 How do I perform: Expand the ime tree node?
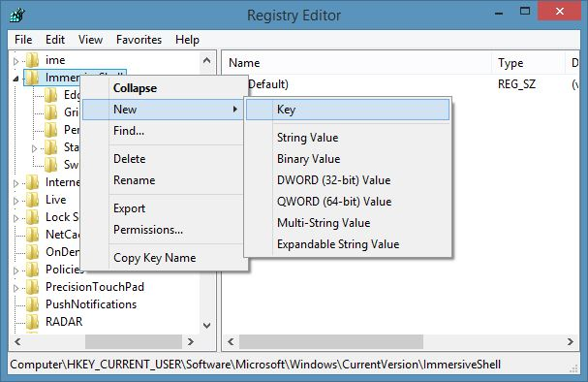(x=15, y=61)
